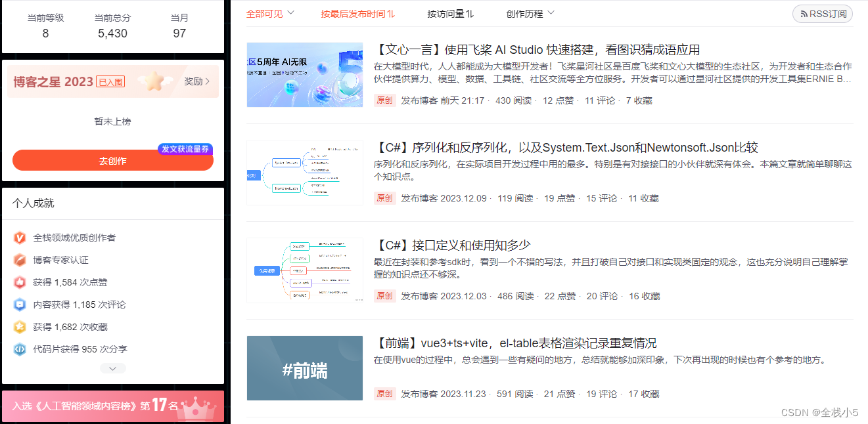Click the 文心一言 article thumbnail image

[305, 75]
